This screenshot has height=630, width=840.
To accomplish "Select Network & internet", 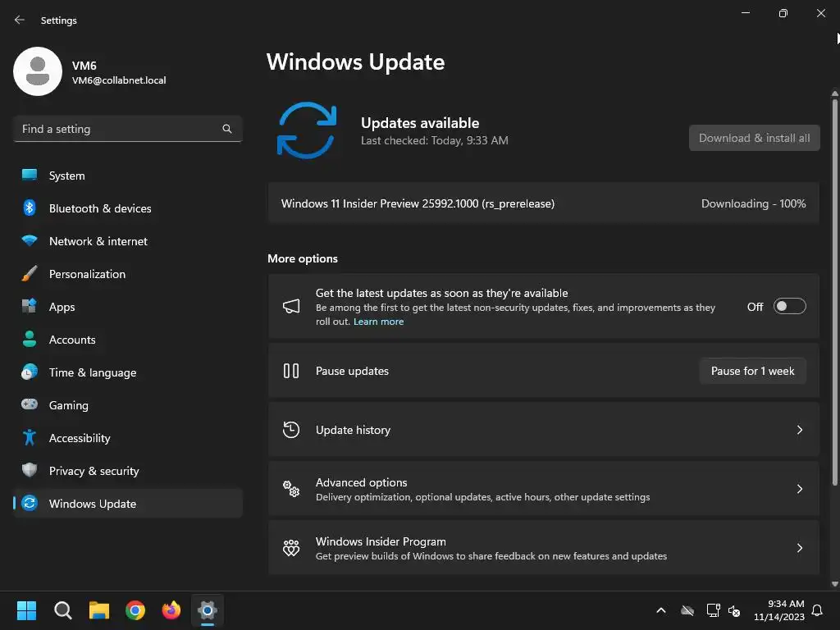I will click(x=128, y=241).
